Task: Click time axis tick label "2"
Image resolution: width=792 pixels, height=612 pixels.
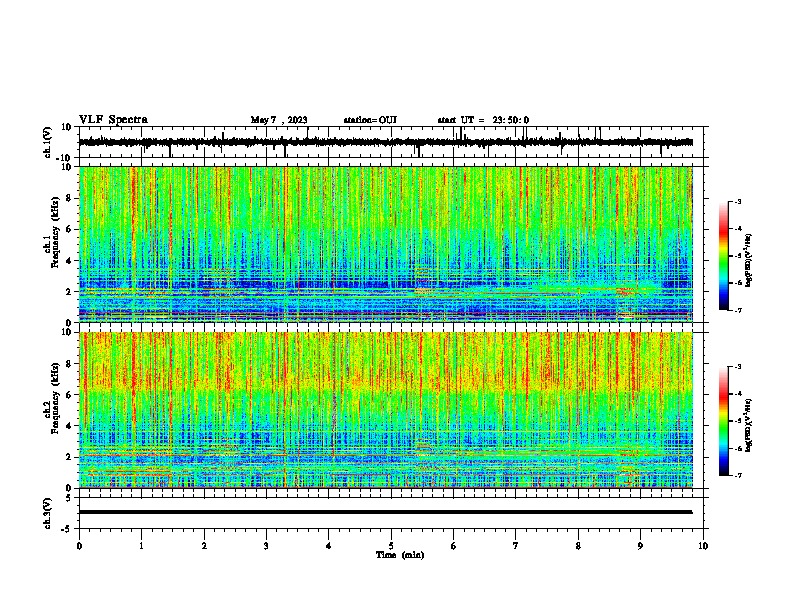Action: [x=204, y=546]
